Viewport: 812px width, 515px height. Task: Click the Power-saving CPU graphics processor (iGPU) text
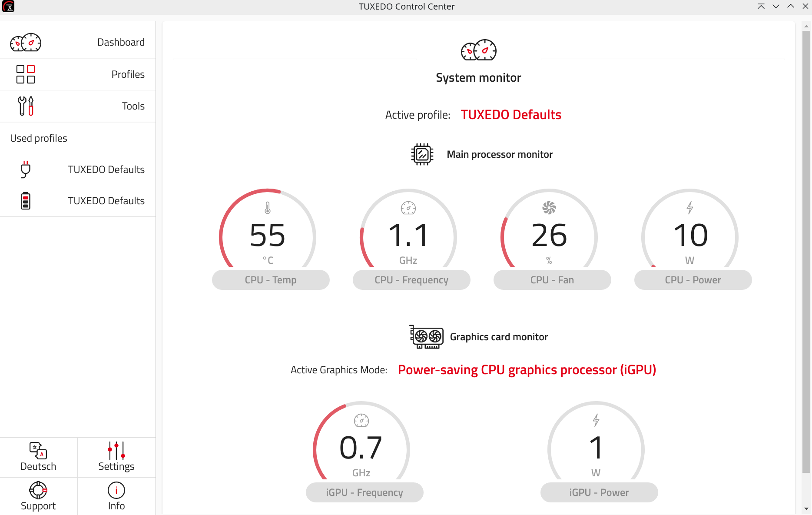(x=527, y=370)
